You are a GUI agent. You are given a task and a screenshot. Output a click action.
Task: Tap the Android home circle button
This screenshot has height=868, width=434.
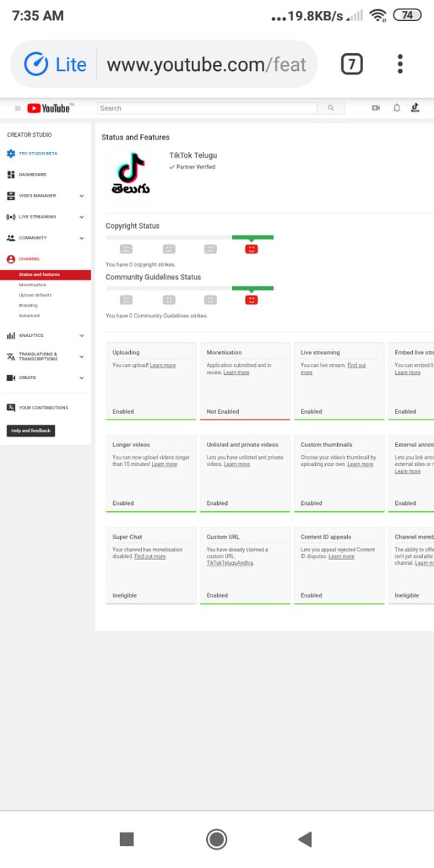[216, 839]
